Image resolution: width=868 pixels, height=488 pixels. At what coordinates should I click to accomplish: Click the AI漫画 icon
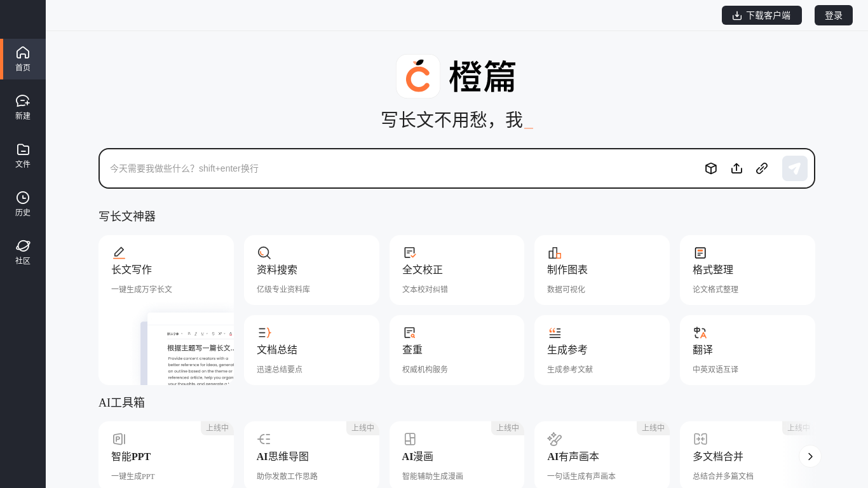click(410, 439)
